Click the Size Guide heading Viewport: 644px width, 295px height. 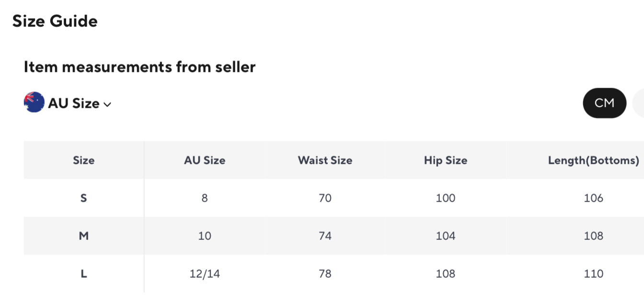(55, 21)
